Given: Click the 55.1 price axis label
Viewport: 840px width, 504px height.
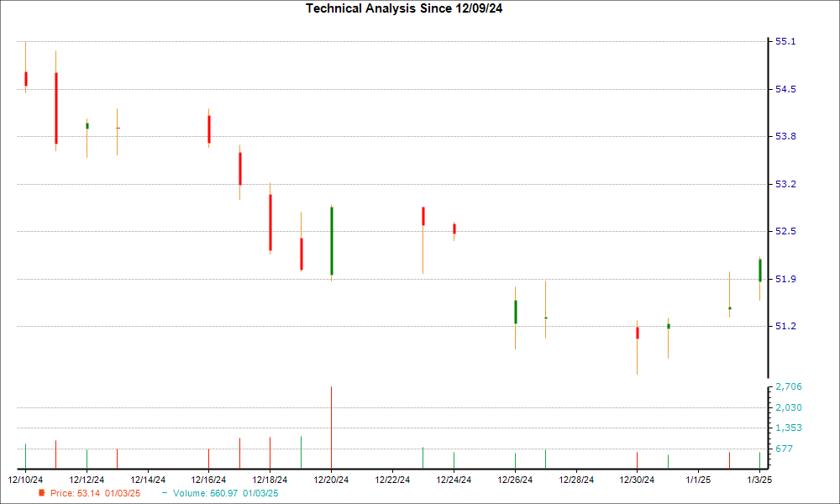Looking at the screenshot, I should 785,42.
